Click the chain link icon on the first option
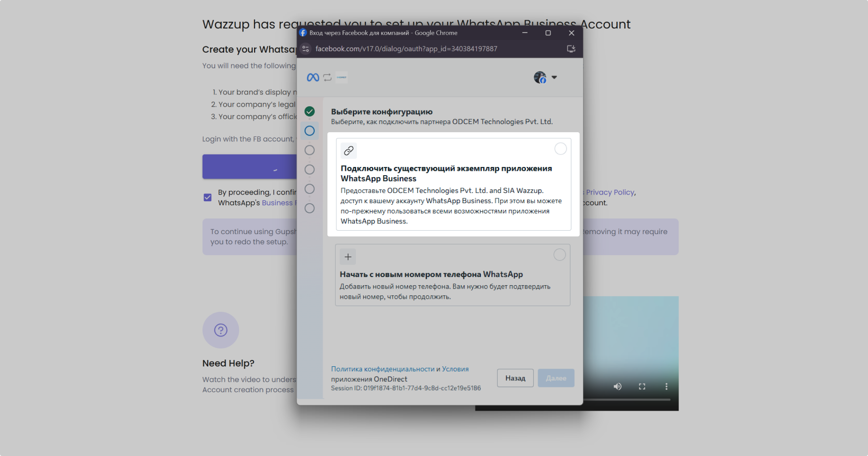 [349, 151]
